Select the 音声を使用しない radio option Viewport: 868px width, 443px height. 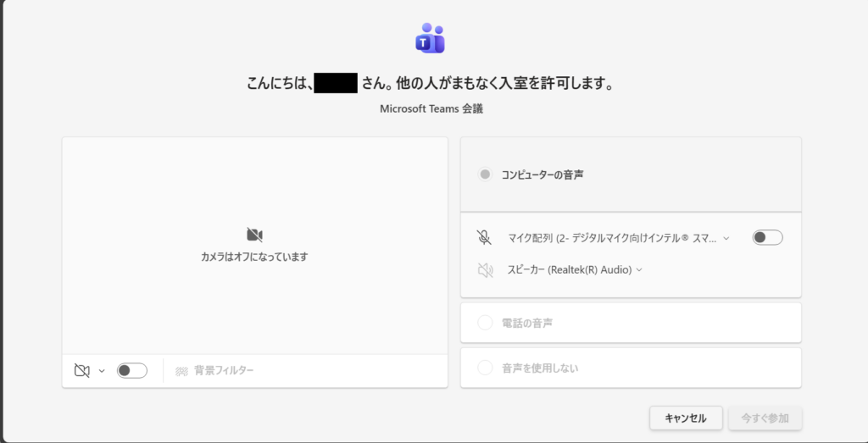[485, 368]
